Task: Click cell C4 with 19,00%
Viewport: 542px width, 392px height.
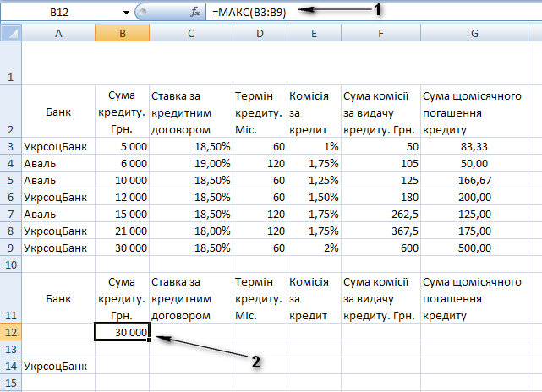Action: click(x=191, y=163)
